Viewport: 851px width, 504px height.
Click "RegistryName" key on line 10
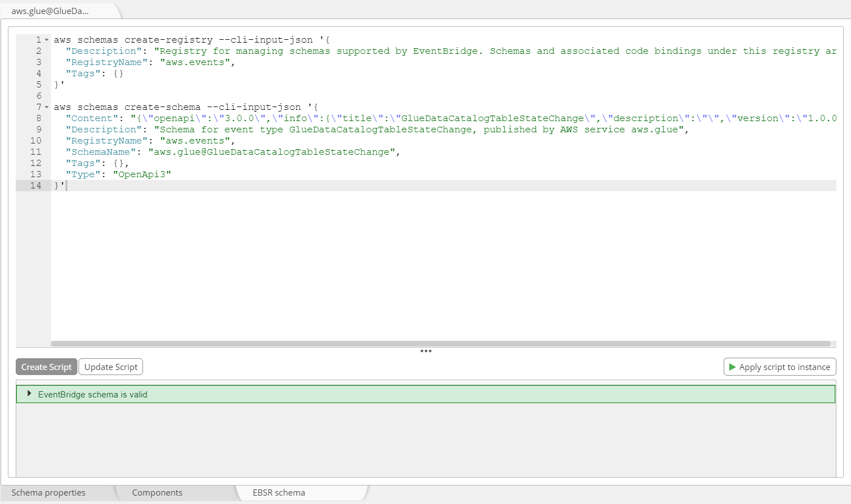tap(107, 141)
